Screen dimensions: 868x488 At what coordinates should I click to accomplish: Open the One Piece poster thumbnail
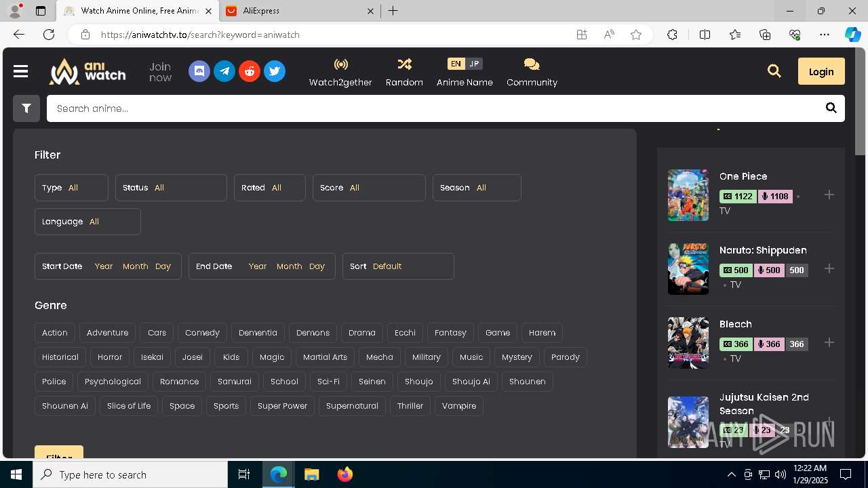click(x=688, y=195)
